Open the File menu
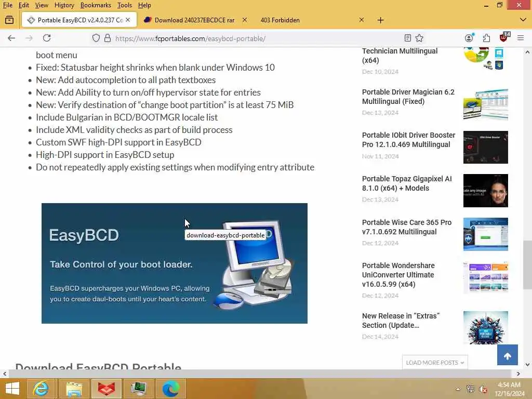 (x=7, y=5)
